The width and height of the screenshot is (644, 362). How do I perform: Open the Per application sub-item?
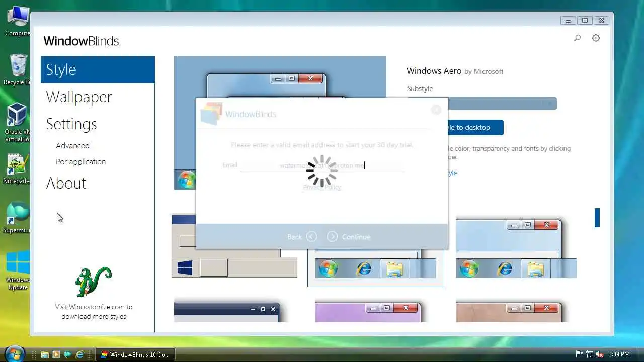coord(81,161)
